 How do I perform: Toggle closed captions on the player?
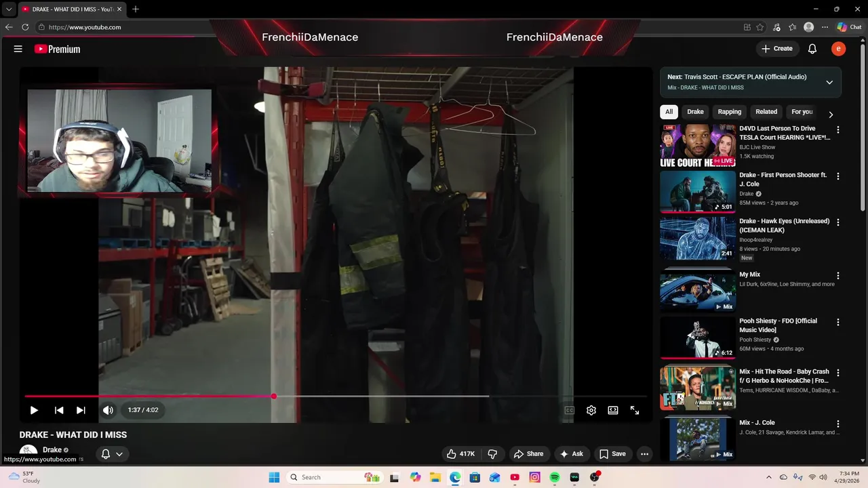pyautogui.click(x=570, y=410)
